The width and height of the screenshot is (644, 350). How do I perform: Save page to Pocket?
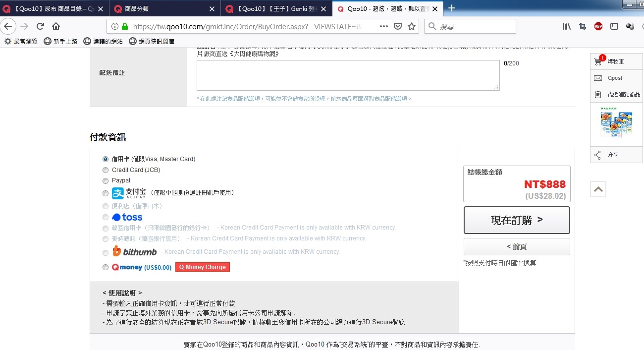pos(398,26)
